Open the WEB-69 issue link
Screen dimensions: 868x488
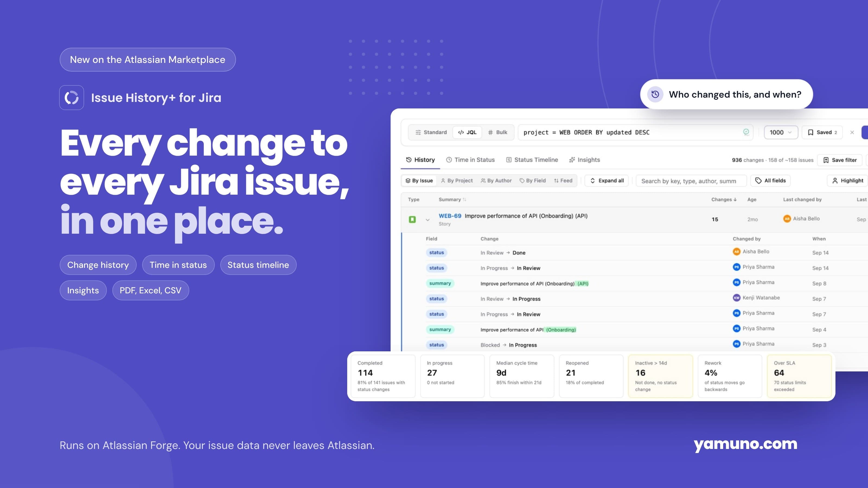click(450, 216)
